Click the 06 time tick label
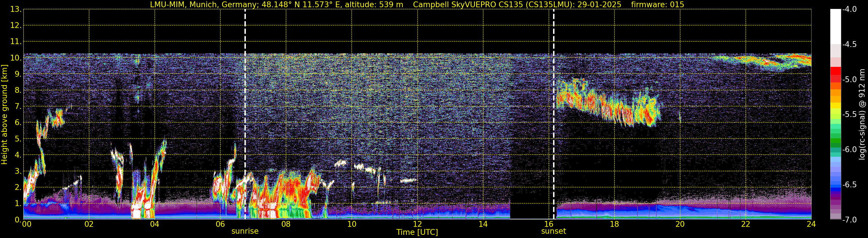Screen dimensions: 868x238 (220, 224)
